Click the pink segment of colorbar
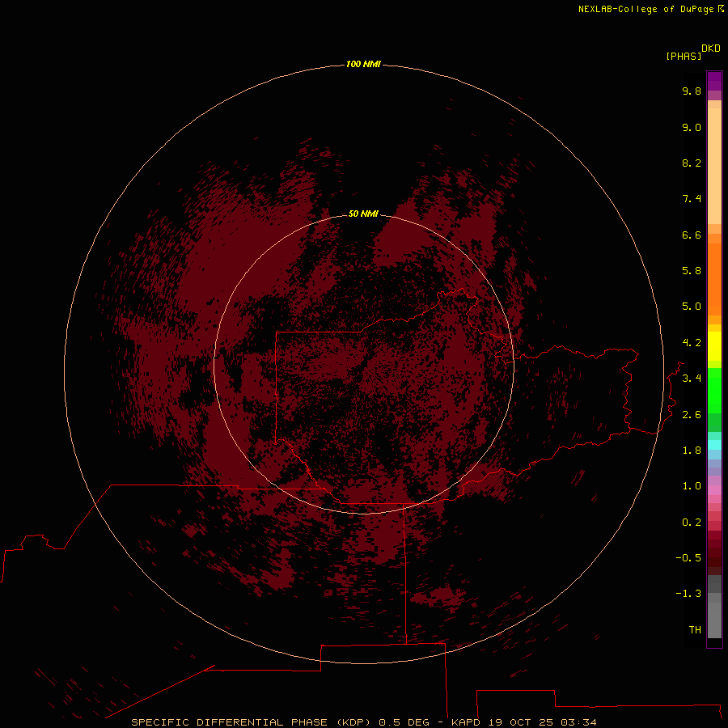This screenshot has height=728, width=728. pos(714,490)
